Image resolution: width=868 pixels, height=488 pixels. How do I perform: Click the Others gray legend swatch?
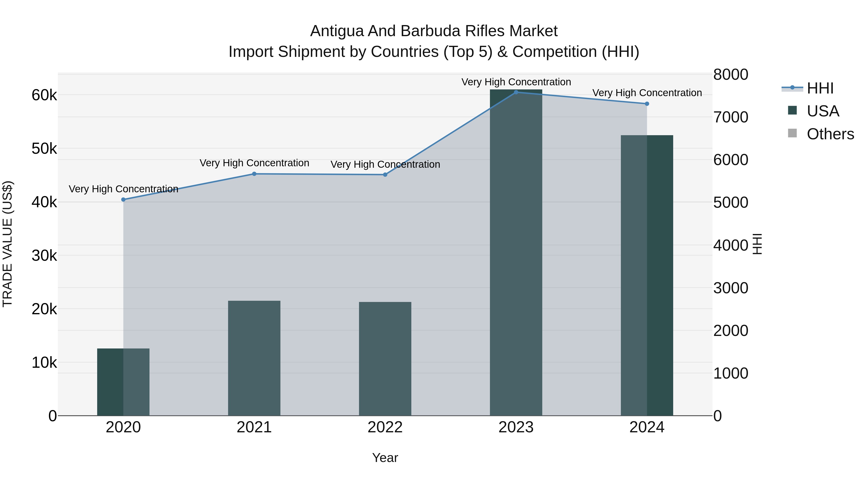coord(793,133)
